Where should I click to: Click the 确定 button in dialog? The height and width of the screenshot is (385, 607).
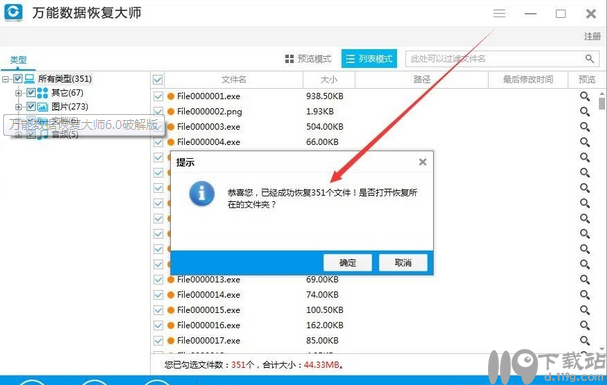[x=348, y=263]
